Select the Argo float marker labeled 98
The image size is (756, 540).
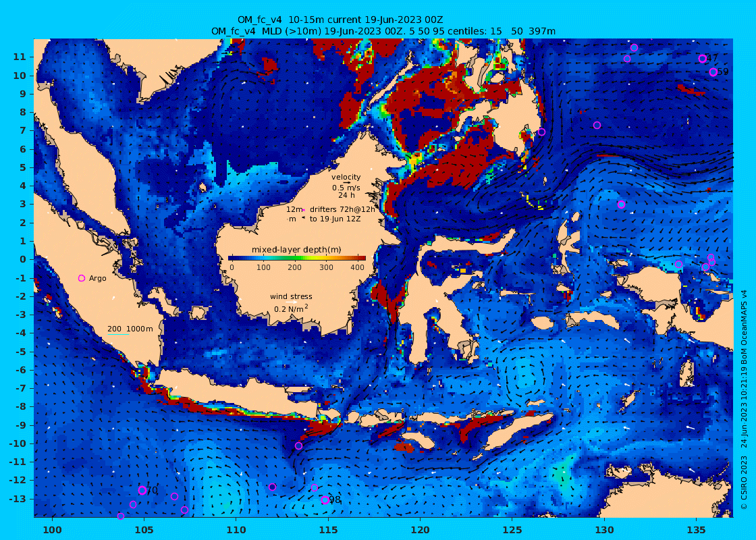(325, 500)
